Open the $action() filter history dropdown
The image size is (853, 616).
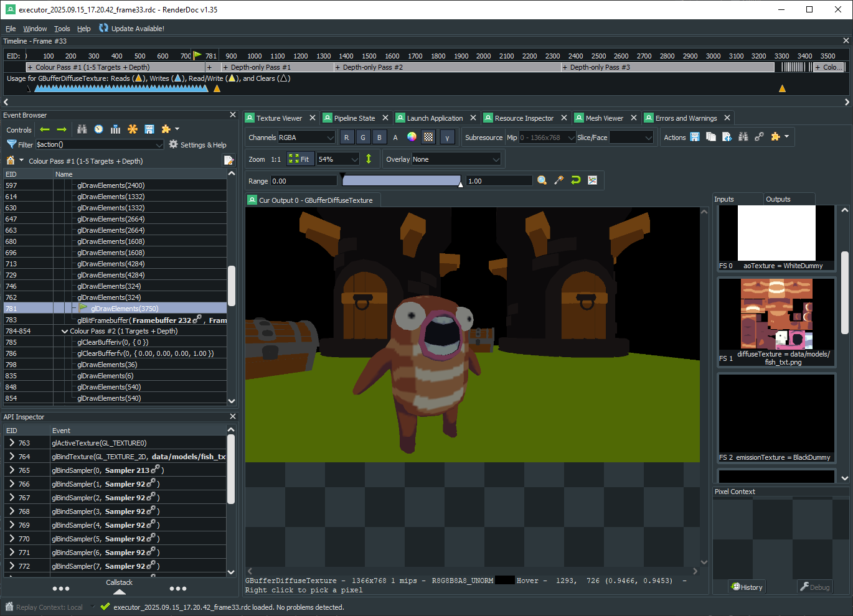click(159, 144)
